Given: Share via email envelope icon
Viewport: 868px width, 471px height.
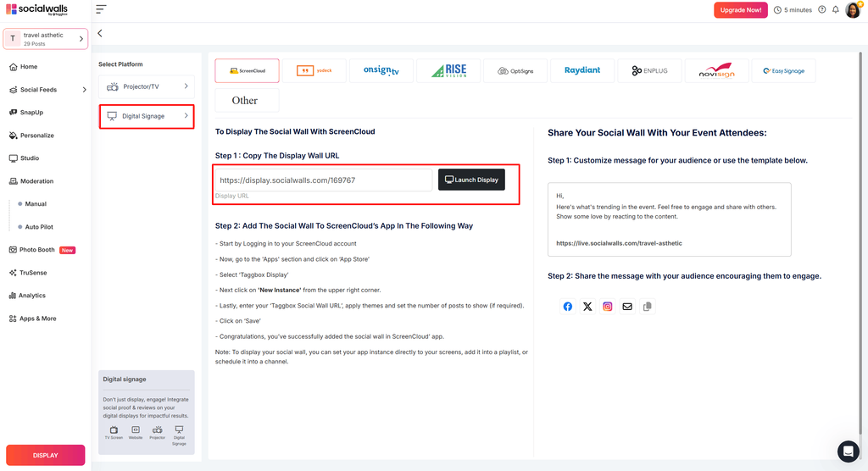Looking at the screenshot, I should [627, 306].
